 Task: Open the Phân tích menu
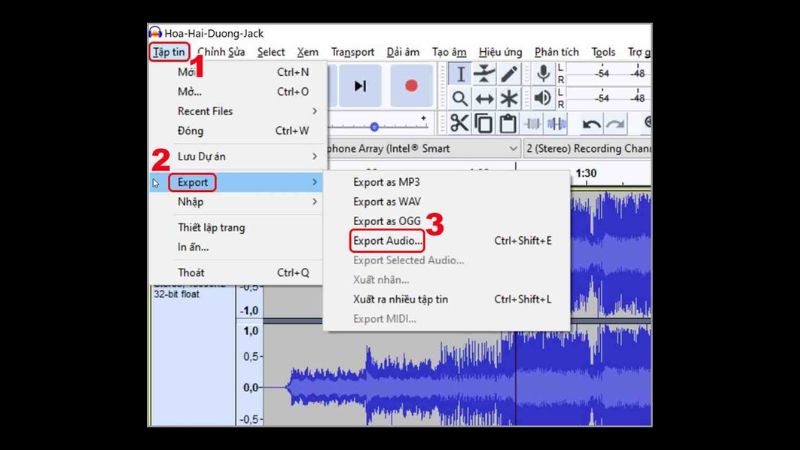point(557,52)
